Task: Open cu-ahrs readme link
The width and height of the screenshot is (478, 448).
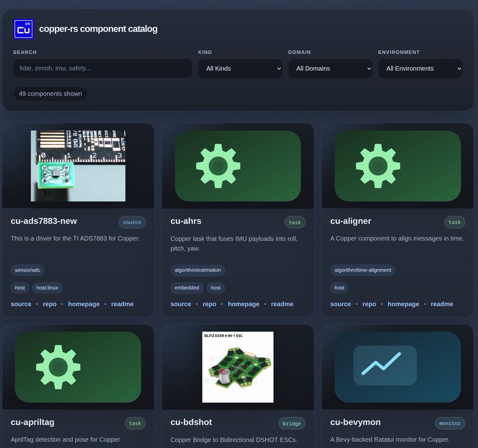Action: click(x=282, y=304)
